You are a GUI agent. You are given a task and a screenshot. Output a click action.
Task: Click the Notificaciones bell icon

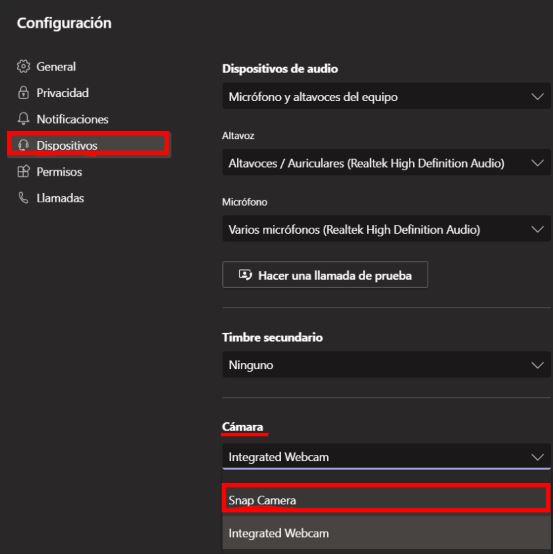23,119
